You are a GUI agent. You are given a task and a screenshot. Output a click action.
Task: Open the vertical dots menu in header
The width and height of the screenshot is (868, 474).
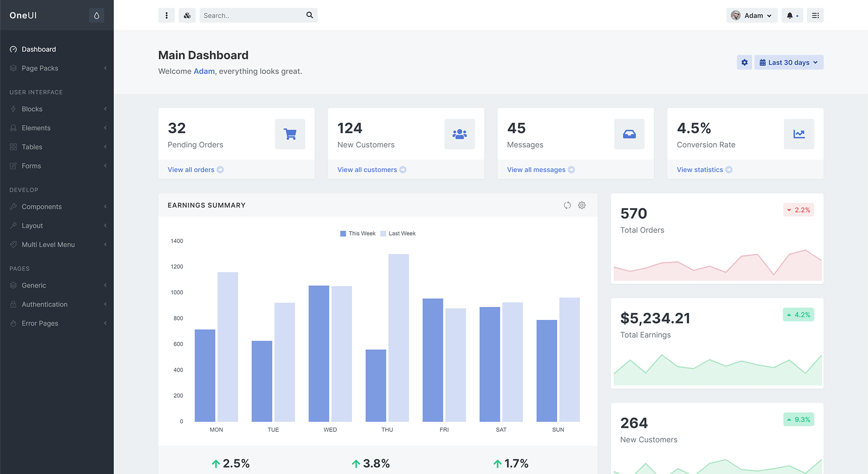point(166,16)
